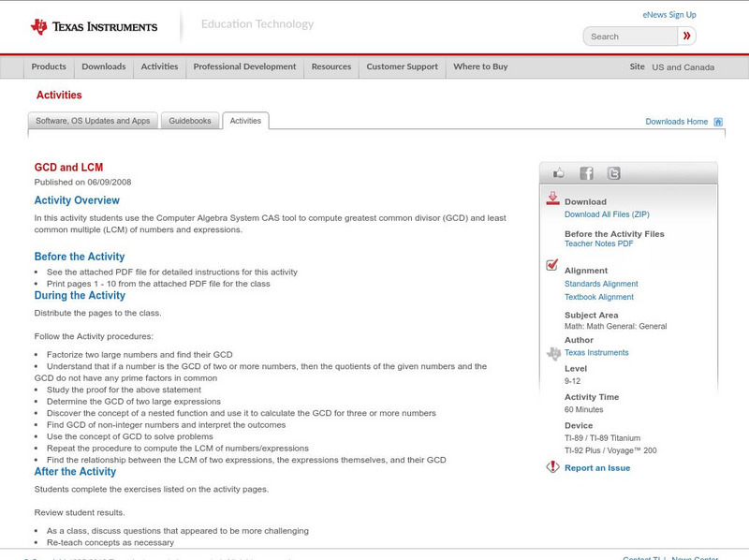Click 'See the attached PDF file' bullet

pos(172,272)
